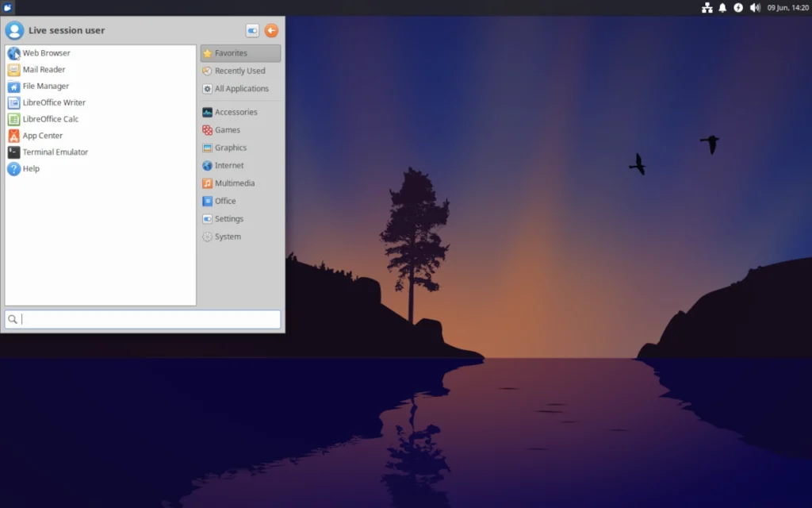Click the network connection tray icon
The image size is (812, 508).
coord(707,8)
